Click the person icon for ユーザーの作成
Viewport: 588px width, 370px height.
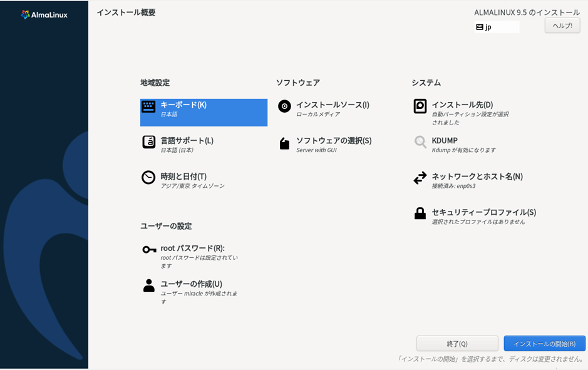[x=148, y=286]
